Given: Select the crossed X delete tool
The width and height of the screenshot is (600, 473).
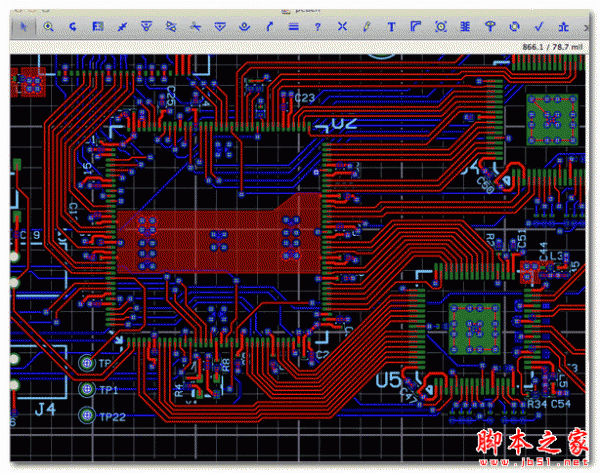Looking at the screenshot, I should pyautogui.click(x=342, y=26).
